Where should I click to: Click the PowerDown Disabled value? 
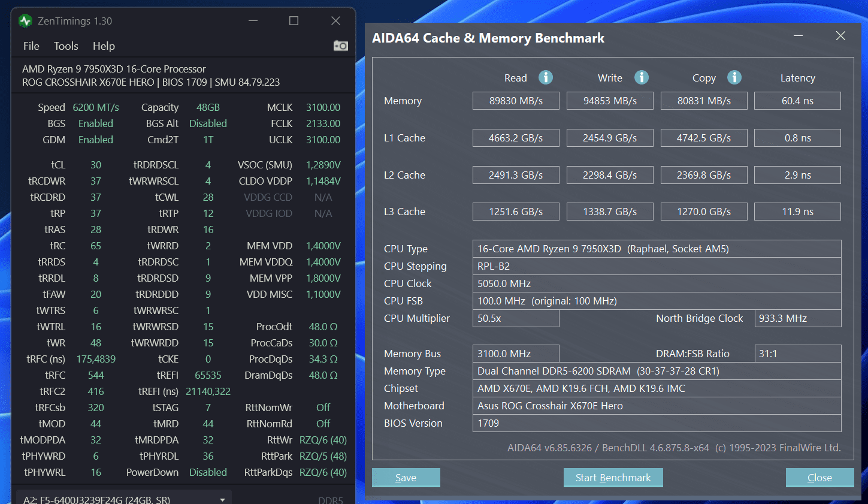[208, 472]
